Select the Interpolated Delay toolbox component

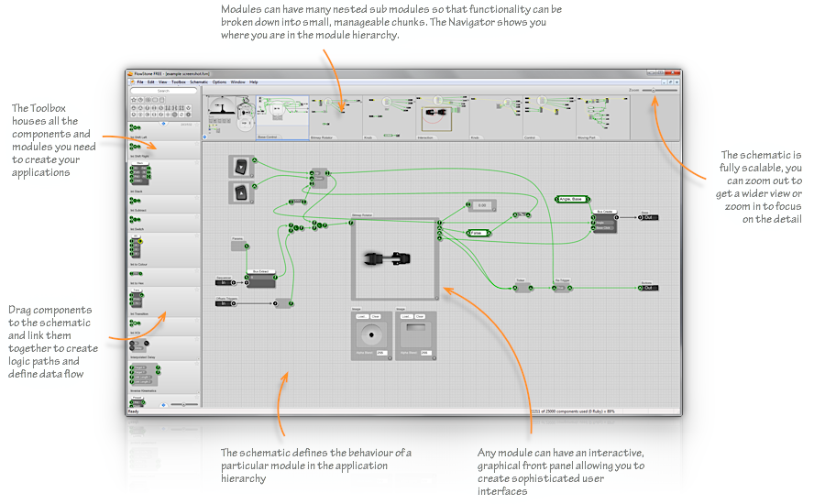[164, 348]
